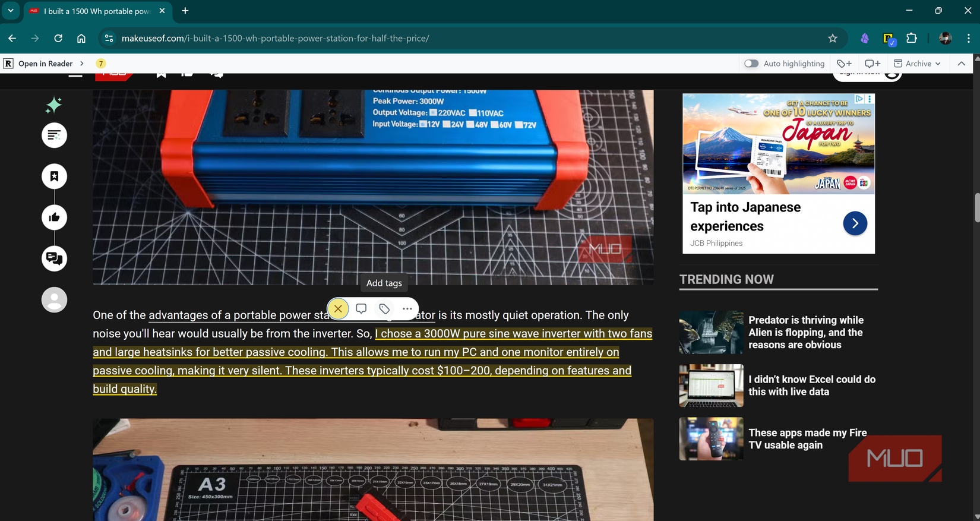980x521 pixels.
Task: Go back to the previous page
Action: click(x=12, y=39)
